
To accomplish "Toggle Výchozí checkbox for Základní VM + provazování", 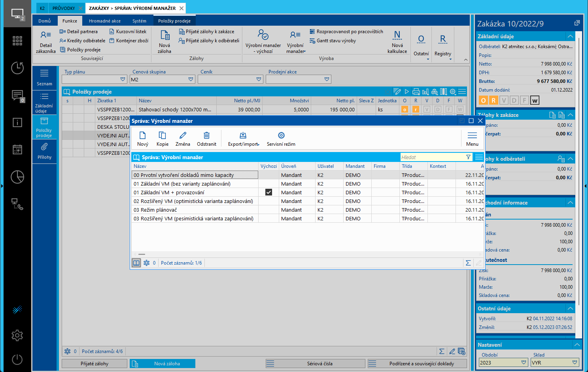I will coord(268,192).
